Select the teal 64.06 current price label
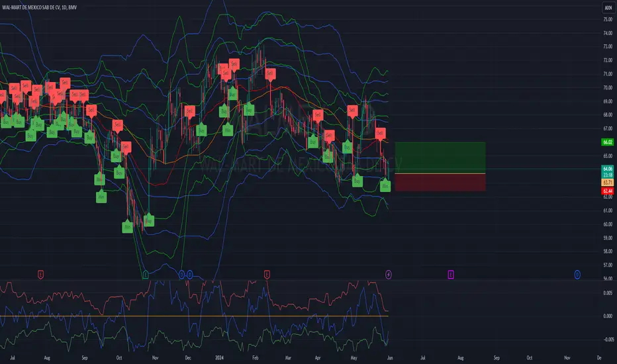The width and height of the screenshot is (617, 364). pos(608,169)
